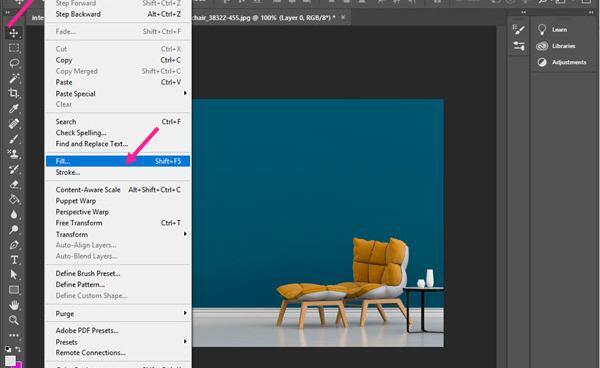Select the History Brush tool
The image size is (600, 368).
14,169
